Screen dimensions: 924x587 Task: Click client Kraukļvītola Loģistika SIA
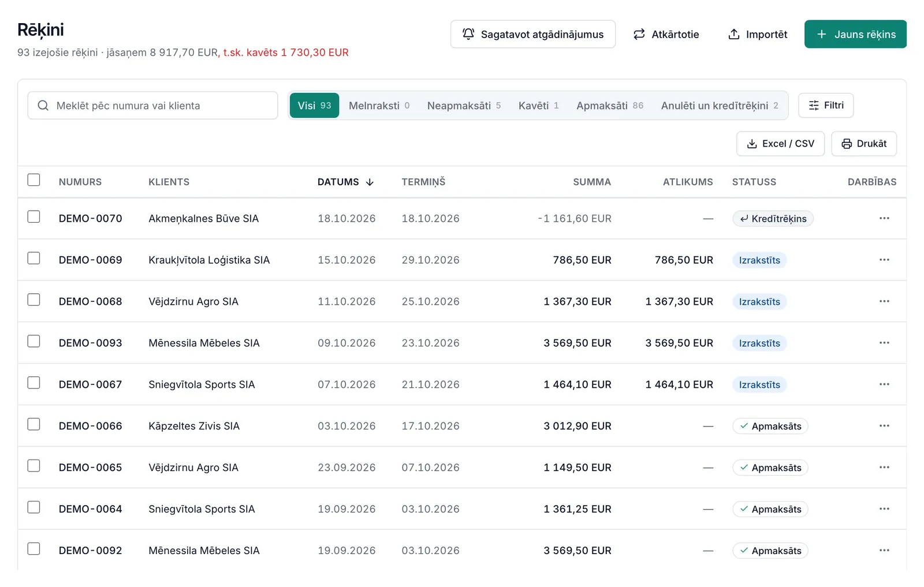point(209,260)
